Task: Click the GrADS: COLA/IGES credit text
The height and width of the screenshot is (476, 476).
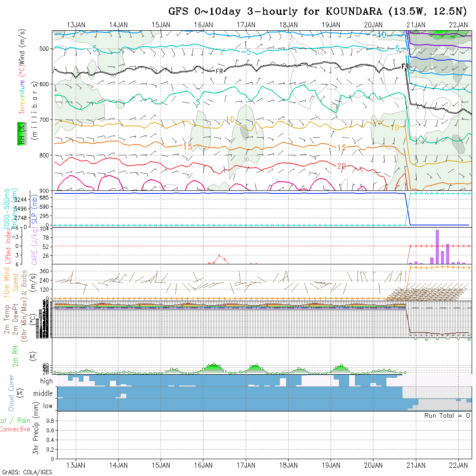Action: (27, 472)
